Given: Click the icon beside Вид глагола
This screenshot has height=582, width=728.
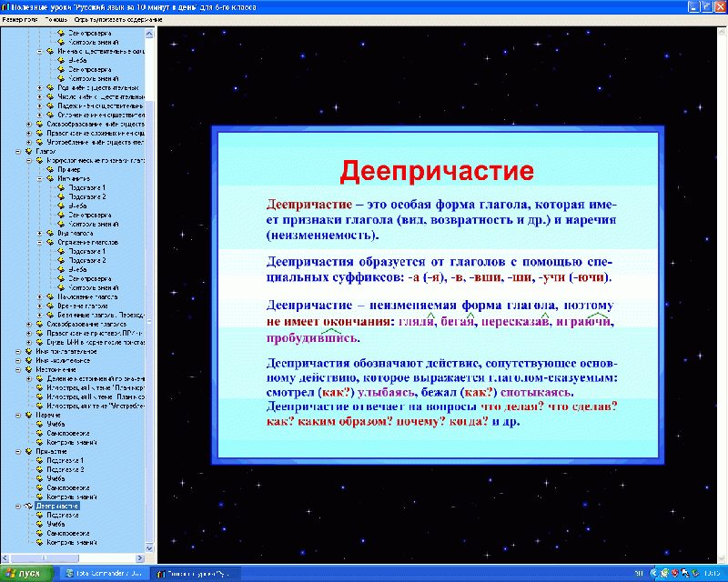Looking at the screenshot, I should tap(50, 233).
